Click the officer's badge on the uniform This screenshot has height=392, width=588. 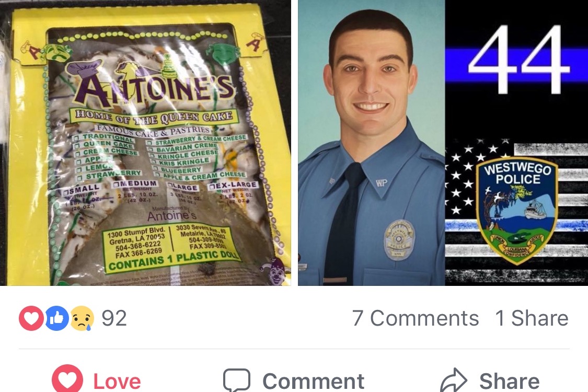[399, 240]
